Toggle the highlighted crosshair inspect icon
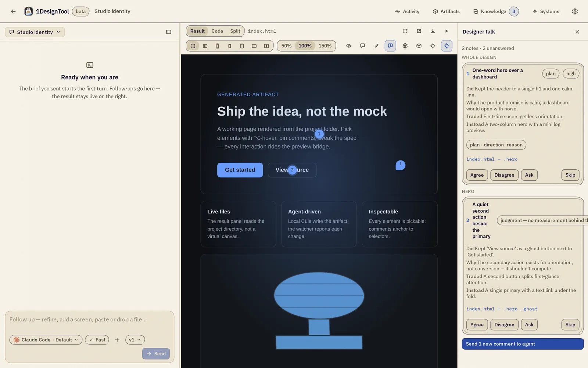This screenshot has height=368, width=588. [x=447, y=46]
